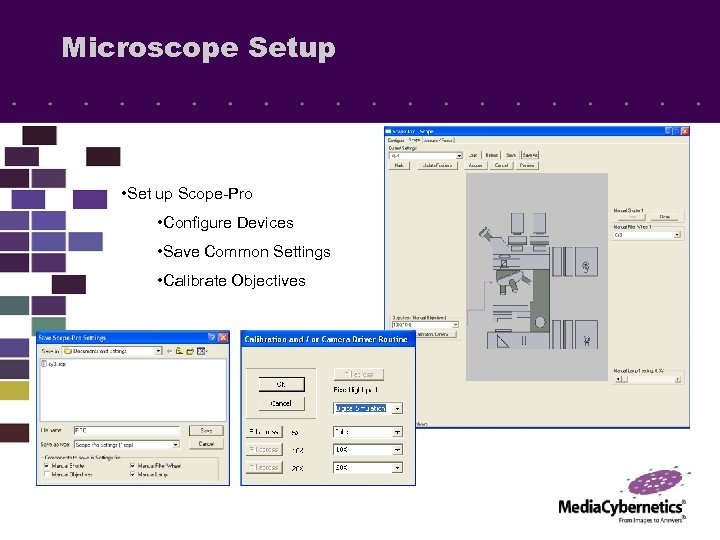Click the Save As button in Scope window
Image resolution: width=720 pixels, height=540 pixels.
530,155
